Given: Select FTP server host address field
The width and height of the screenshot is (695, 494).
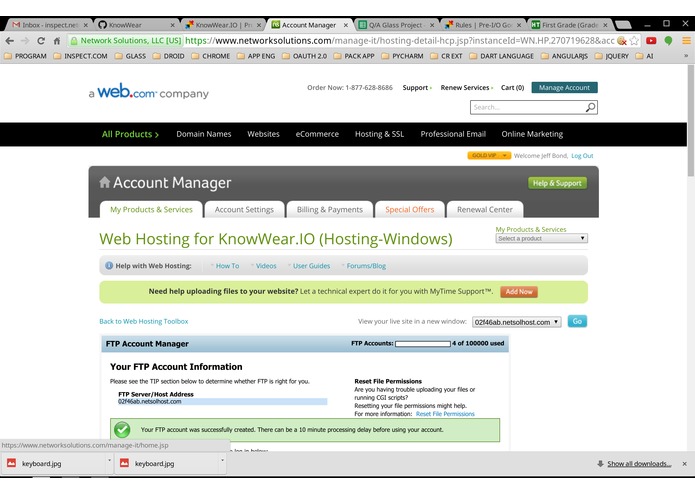Looking at the screenshot, I should coord(223,401).
